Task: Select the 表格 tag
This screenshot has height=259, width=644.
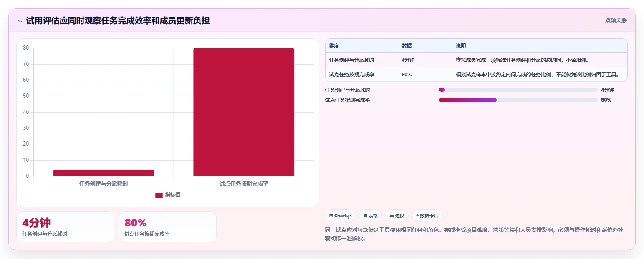Action: pyautogui.click(x=370, y=216)
